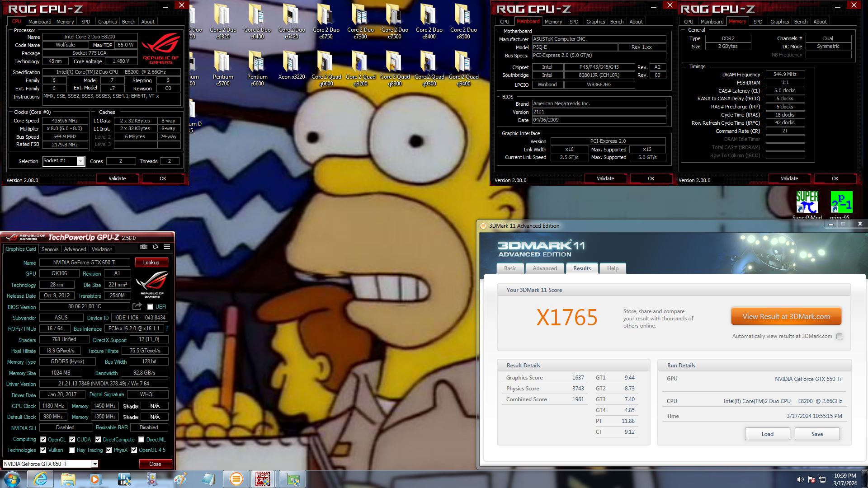Open the Graphics tab in middle CPU-Z window

tap(596, 22)
